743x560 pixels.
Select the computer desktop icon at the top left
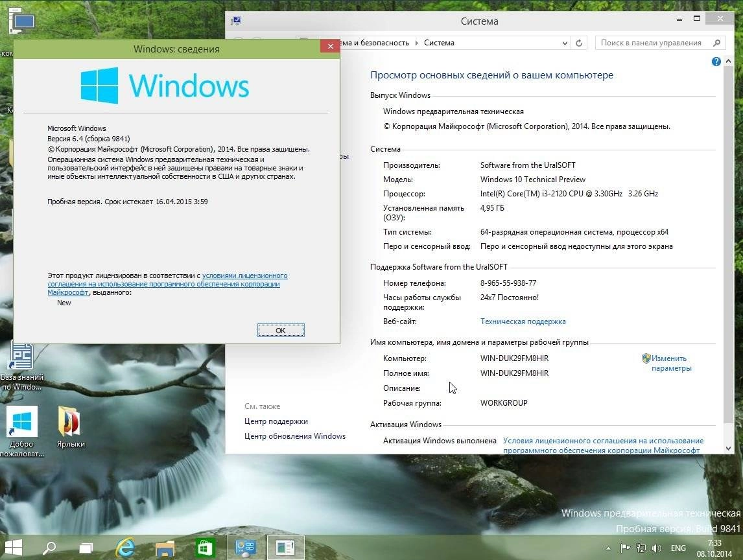(21, 21)
